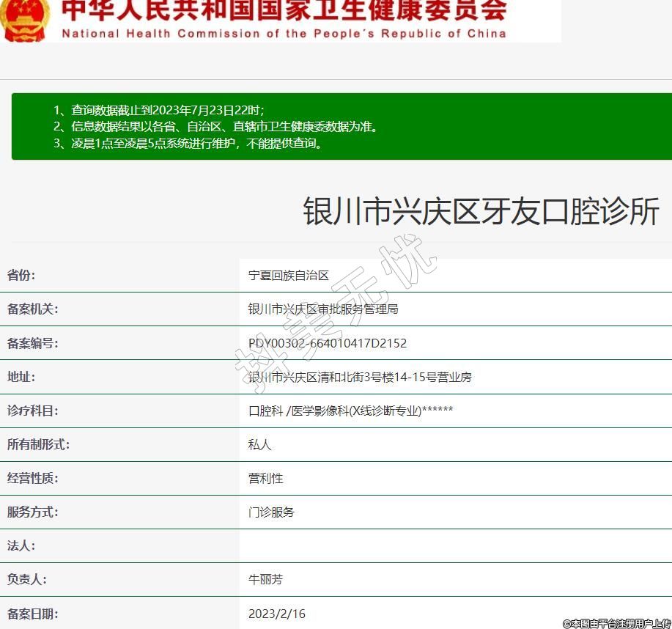Click the empty 法人 value field

point(454,545)
